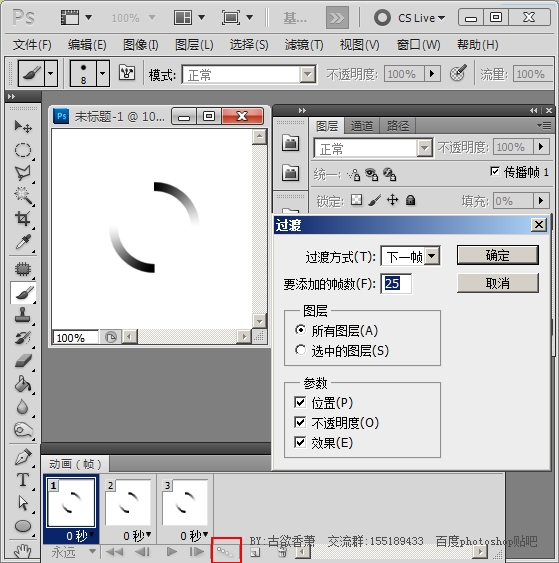Select the Paint Bucket tool

tap(23, 384)
